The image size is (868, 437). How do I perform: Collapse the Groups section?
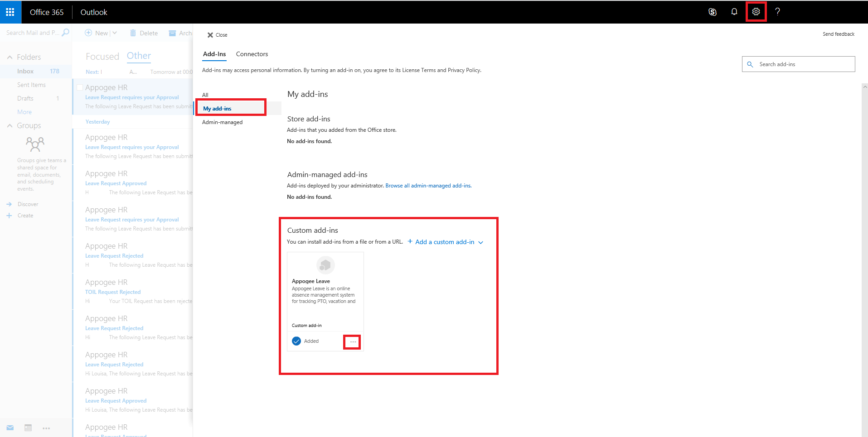point(10,126)
